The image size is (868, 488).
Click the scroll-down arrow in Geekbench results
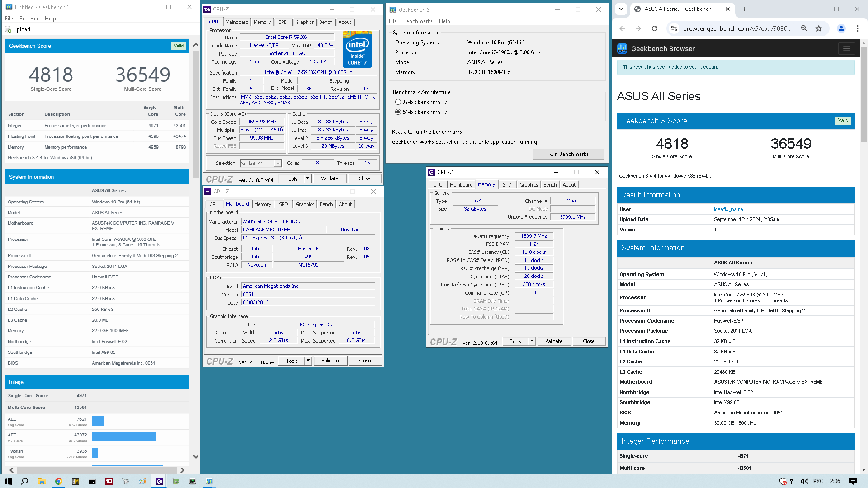196,456
